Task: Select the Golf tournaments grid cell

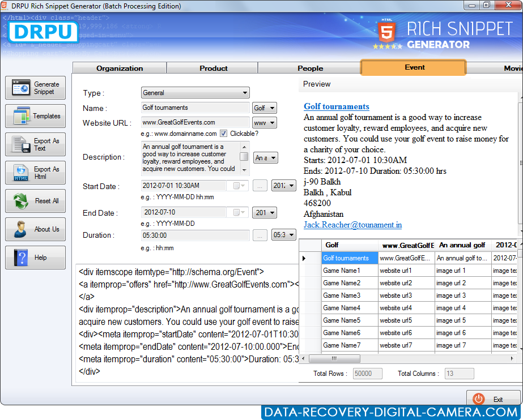Action: (x=350, y=258)
